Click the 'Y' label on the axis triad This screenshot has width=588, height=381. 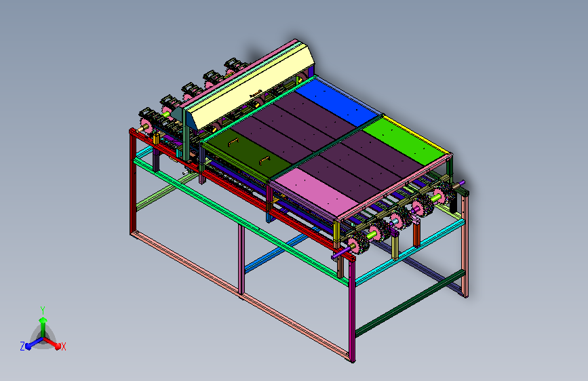coord(43,310)
